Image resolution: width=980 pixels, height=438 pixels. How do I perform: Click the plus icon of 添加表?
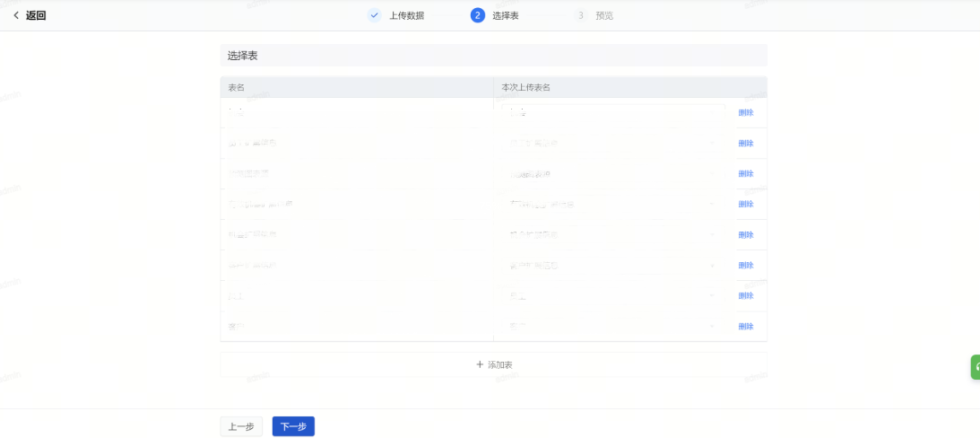pos(480,364)
